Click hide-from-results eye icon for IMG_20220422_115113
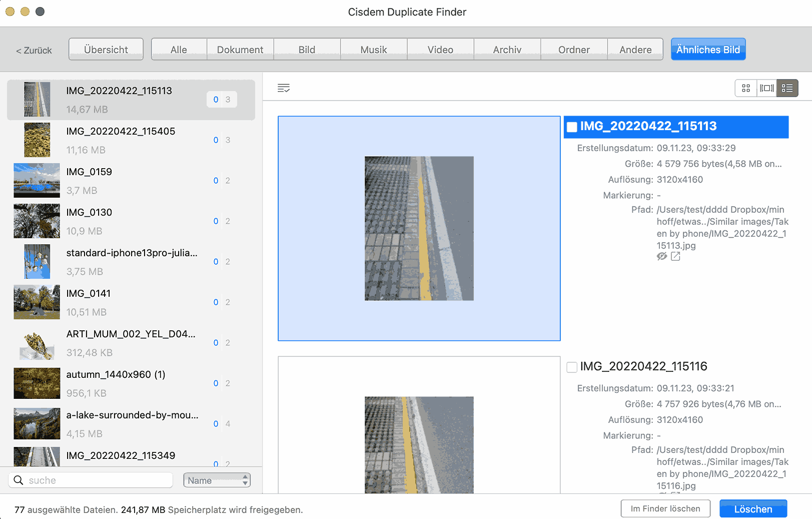The image size is (812, 519). click(x=662, y=256)
